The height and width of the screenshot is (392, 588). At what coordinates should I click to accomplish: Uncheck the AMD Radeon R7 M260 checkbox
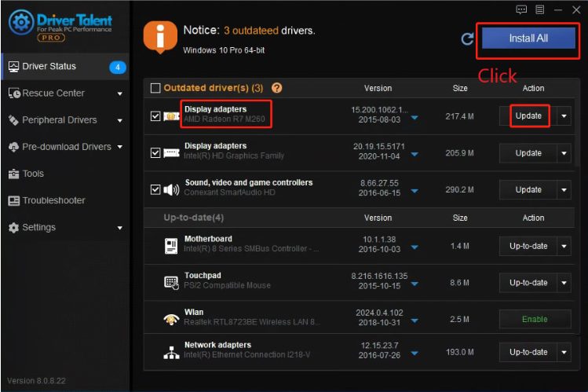155,116
